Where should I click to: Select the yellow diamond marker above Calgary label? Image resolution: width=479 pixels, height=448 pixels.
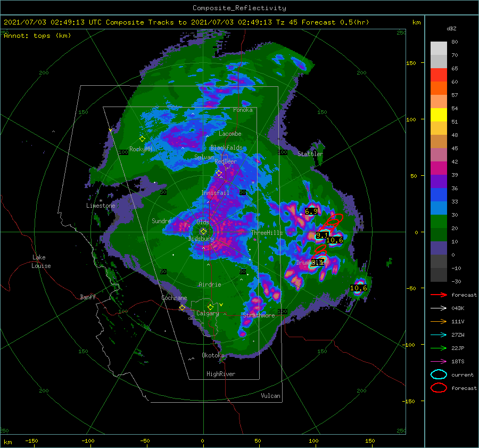pos(210,307)
